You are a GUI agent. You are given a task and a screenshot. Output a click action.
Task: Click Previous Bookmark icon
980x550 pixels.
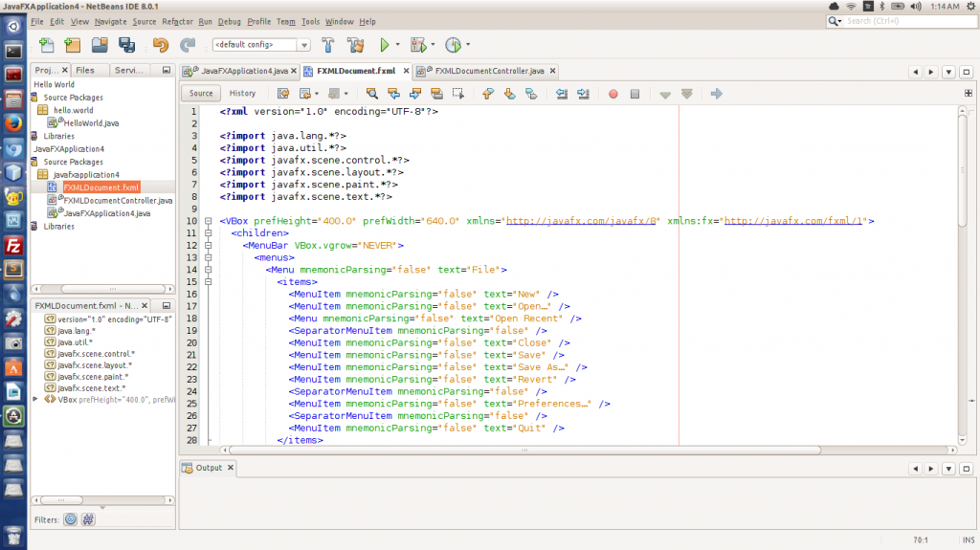(488, 94)
